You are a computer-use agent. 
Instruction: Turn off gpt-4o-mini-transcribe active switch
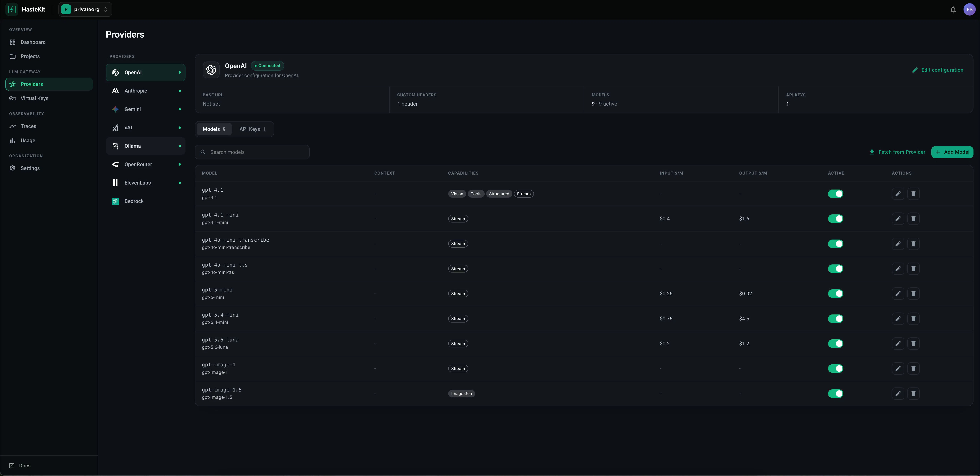836,244
